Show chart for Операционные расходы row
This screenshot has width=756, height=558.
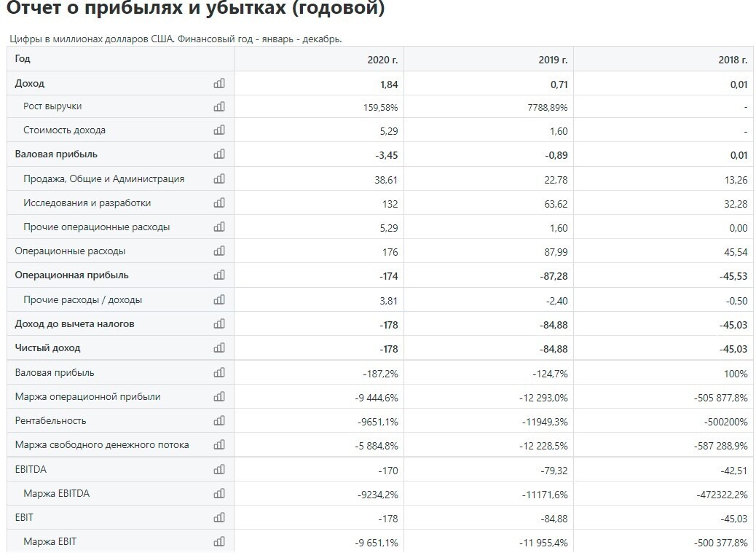point(219,251)
